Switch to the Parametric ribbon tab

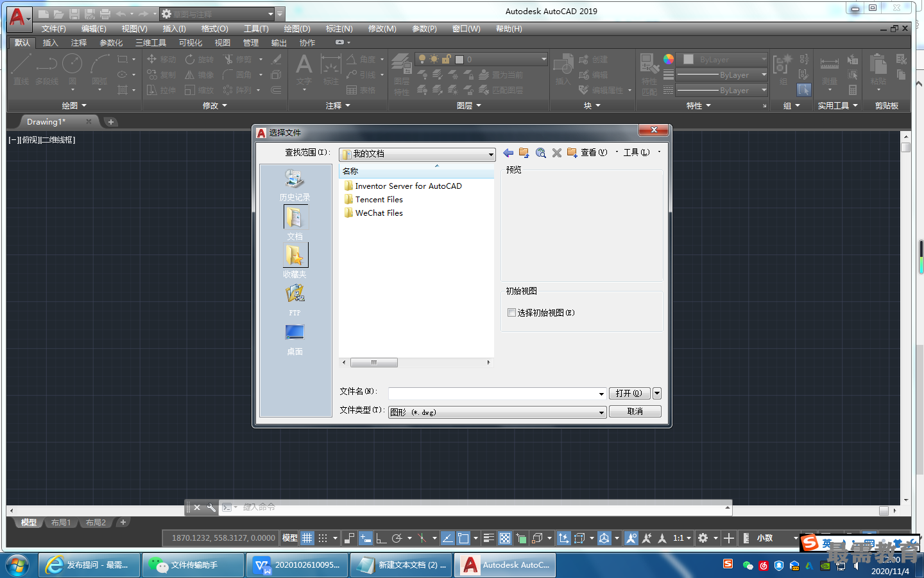point(111,43)
